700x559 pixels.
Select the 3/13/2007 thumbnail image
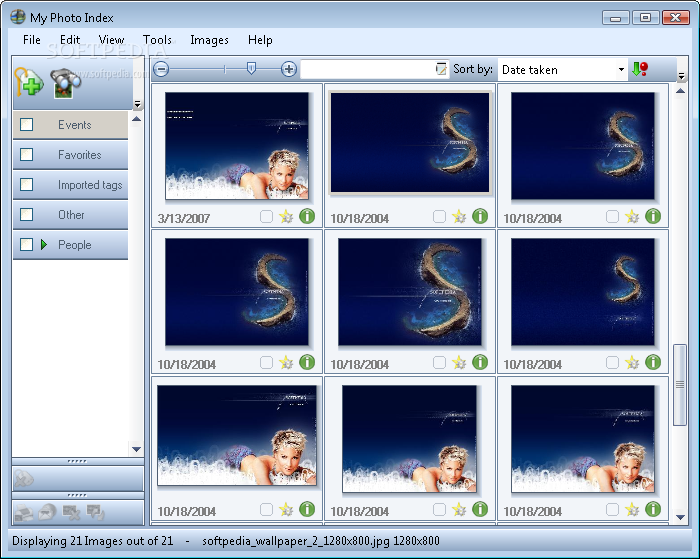(237, 146)
